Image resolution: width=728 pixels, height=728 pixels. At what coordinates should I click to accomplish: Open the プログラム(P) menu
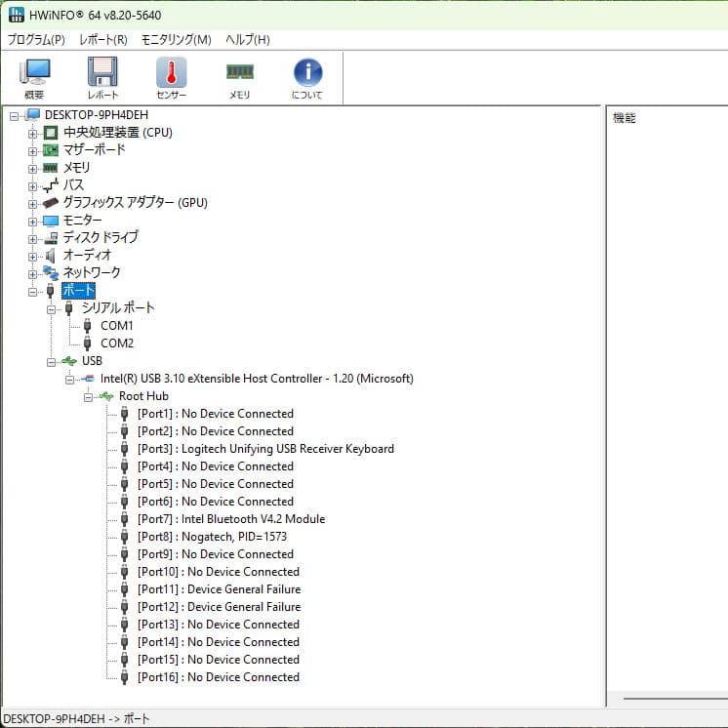[x=36, y=40]
